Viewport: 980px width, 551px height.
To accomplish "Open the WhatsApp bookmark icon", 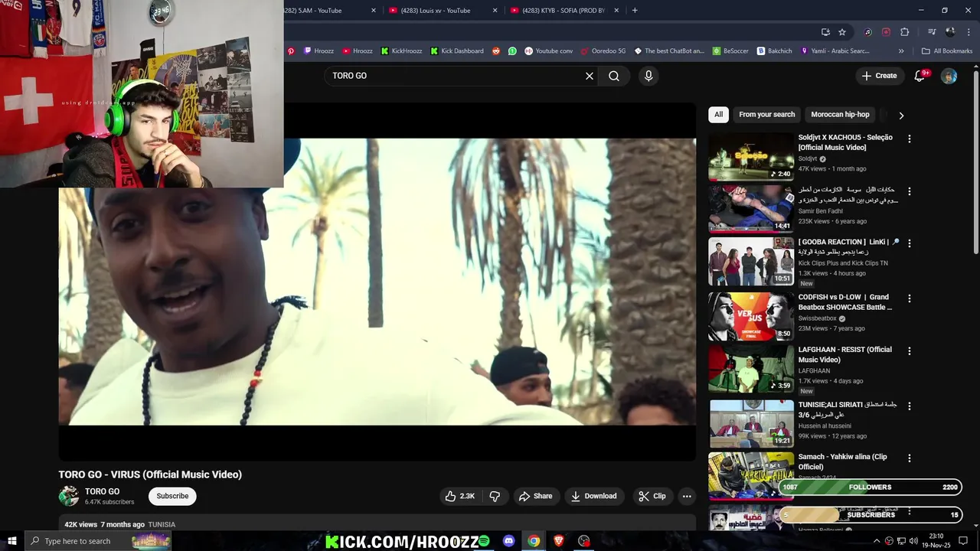I will [x=512, y=51].
